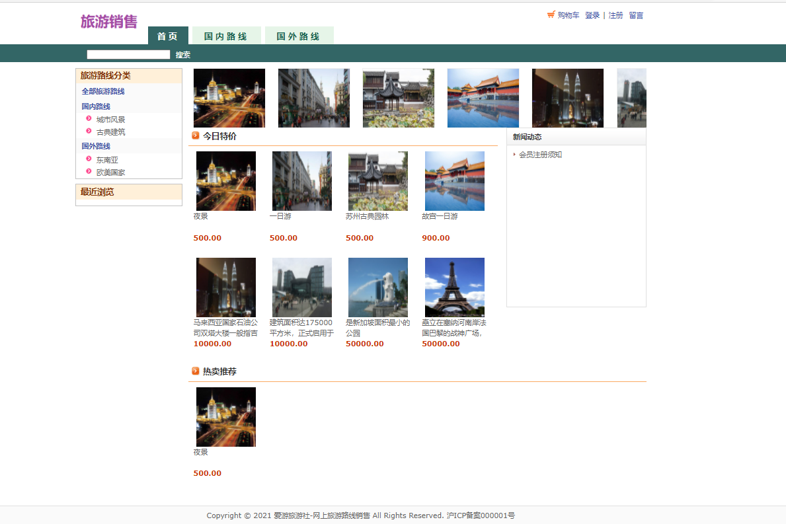
Task: Click the 登录 link
Action: 592,15
